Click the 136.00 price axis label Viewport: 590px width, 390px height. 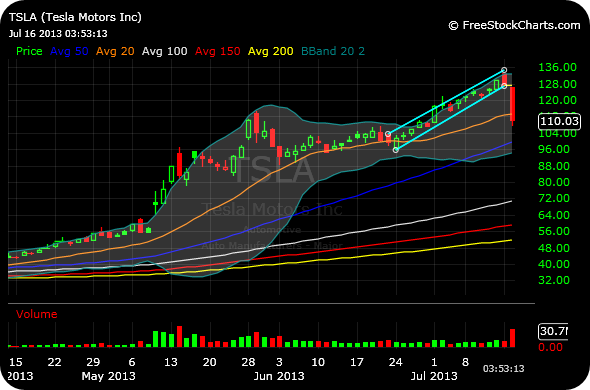coord(558,67)
